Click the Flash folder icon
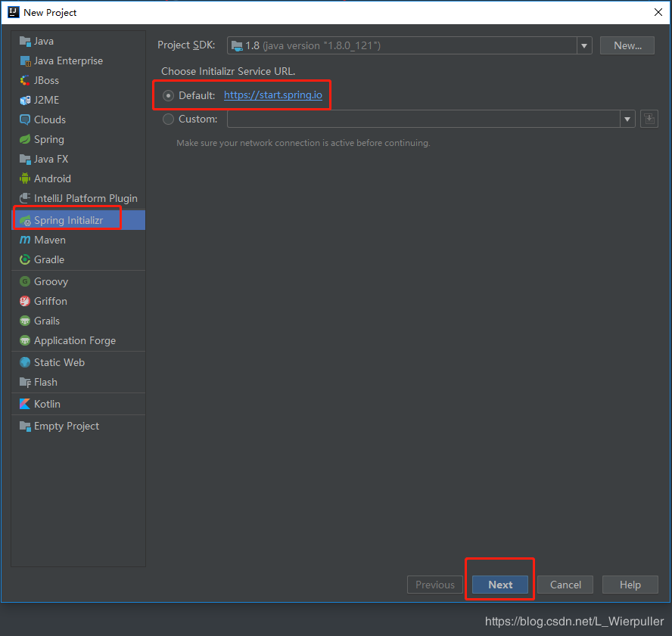Image resolution: width=672 pixels, height=636 pixels. pyautogui.click(x=25, y=382)
